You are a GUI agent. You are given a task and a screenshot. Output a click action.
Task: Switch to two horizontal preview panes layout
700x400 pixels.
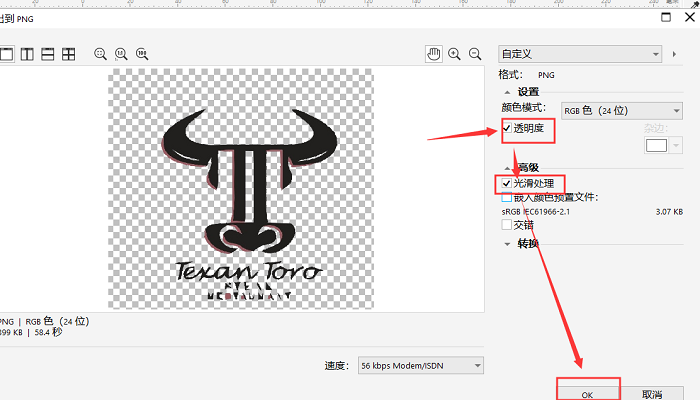48,54
